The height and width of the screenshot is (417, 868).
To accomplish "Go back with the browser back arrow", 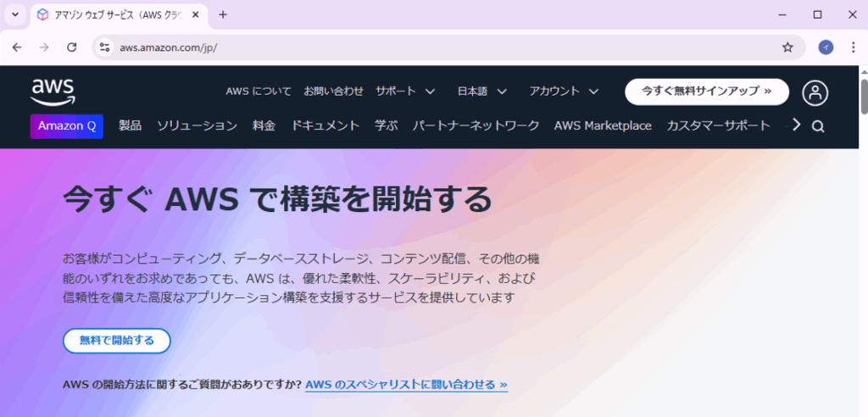I will coord(17,47).
